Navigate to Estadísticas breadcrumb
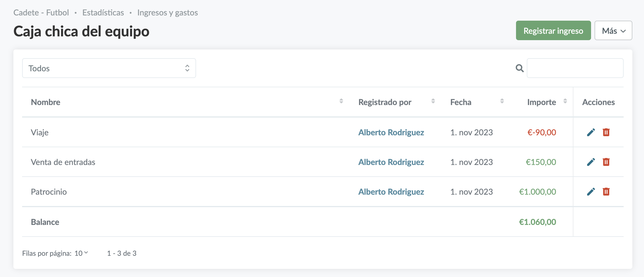644x277 pixels. (103, 13)
